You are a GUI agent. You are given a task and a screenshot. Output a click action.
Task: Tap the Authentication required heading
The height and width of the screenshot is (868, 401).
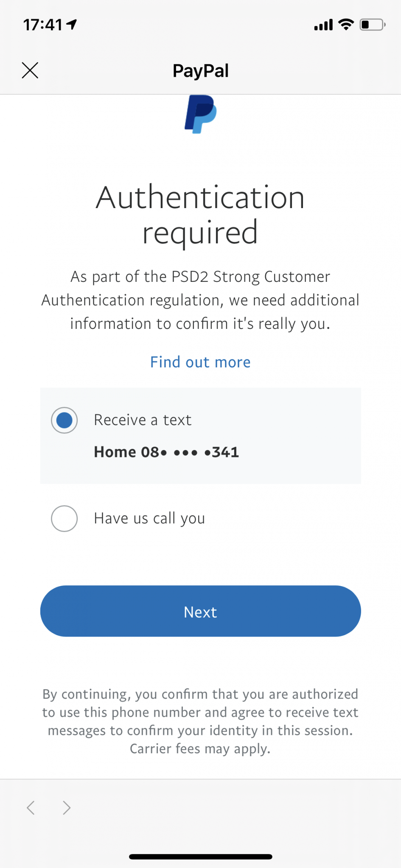pos(200,214)
